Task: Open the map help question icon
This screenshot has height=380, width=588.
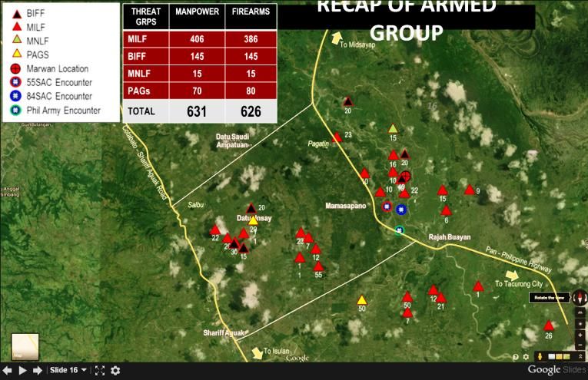Action: click(x=516, y=356)
